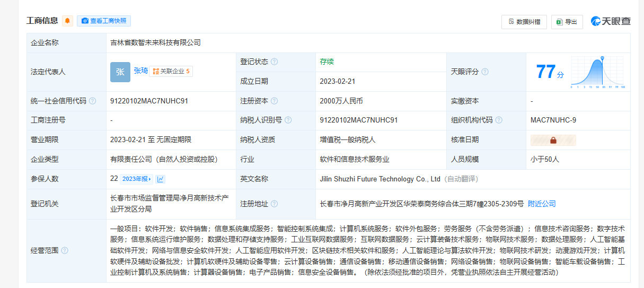This screenshot has height=288, width=644.
Task: Click help icon beside 注册资本
Action: pyautogui.click(x=274, y=101)
